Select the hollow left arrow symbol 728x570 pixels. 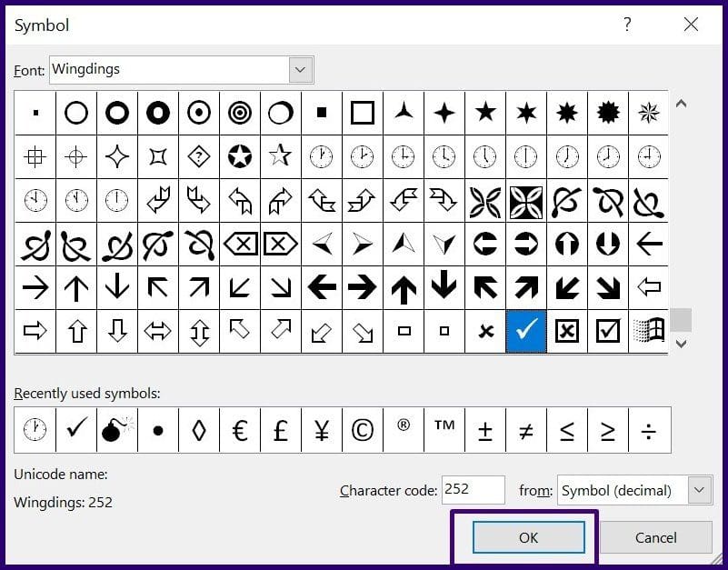648,287
